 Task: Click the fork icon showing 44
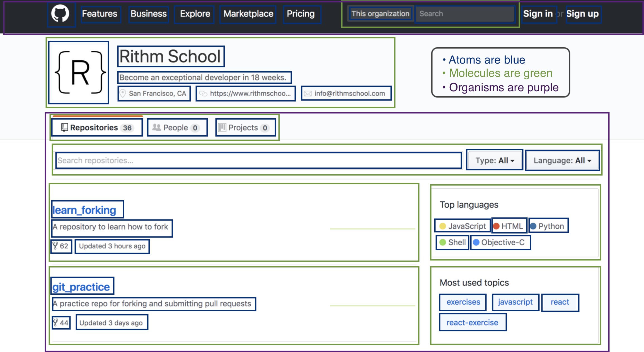[x=55, y=322]
